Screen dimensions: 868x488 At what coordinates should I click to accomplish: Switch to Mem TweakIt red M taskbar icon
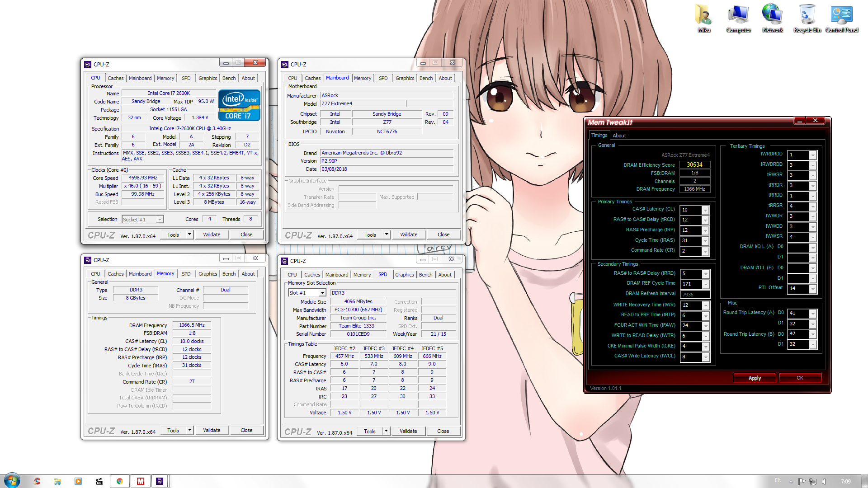point(141,481)
